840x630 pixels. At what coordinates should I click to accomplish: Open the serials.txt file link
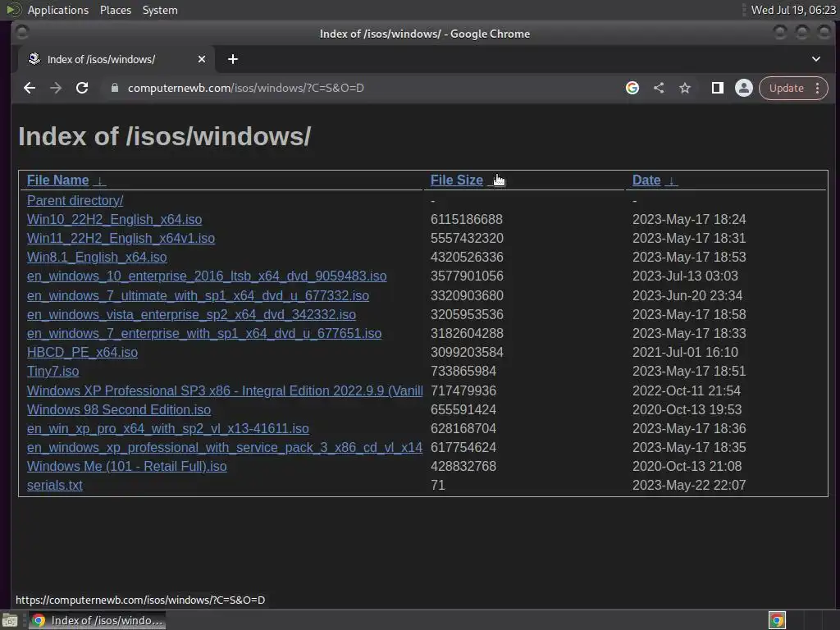click(55, 486)
